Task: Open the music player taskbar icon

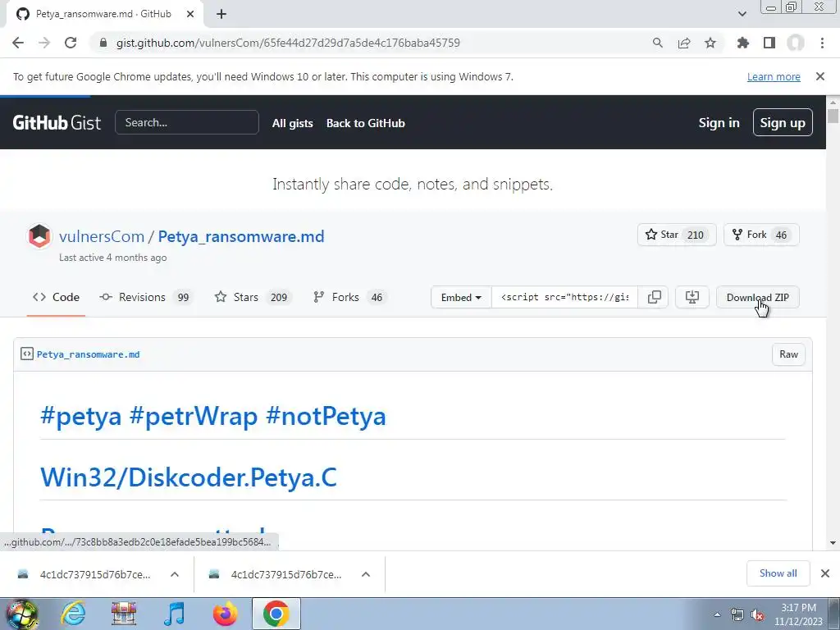Action: click(174, 614)
